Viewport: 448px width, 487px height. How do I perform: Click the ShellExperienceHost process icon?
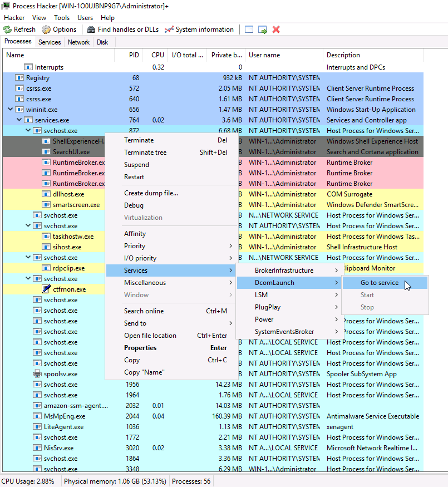click(x=46, y=141)
